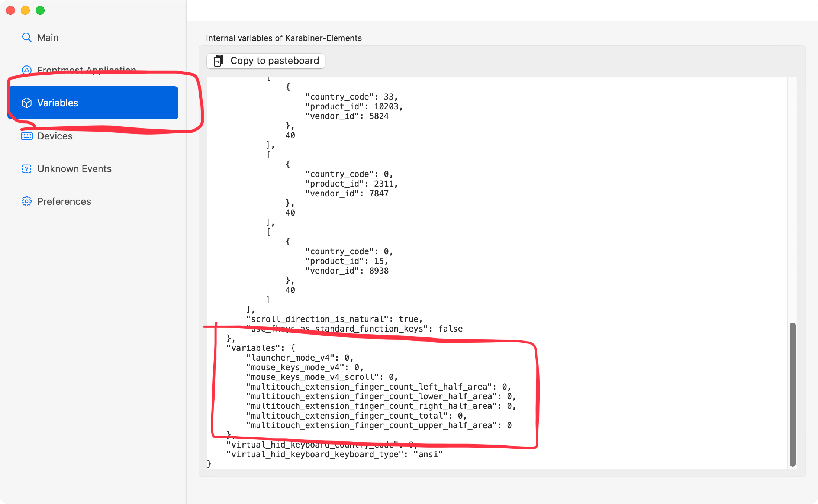Image resolution: width=818 pixels, height=504 pixels.
Task: Click the finger_count_total line
Action: 356,416
